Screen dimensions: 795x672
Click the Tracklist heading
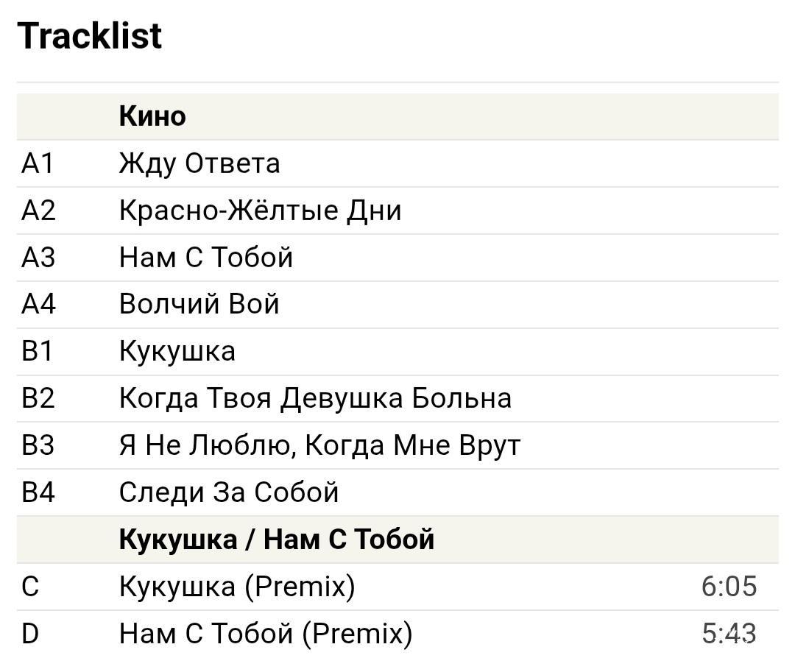pyautogui.click(x=89, y=36)
